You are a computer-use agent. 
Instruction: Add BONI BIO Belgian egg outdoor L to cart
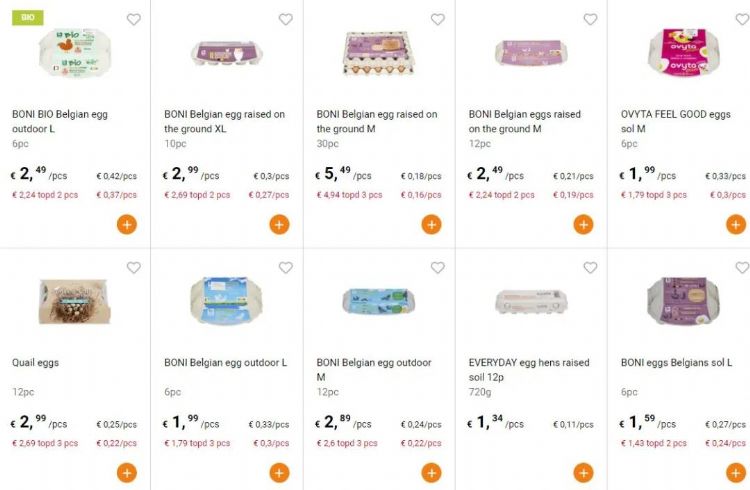pos(127,224)
